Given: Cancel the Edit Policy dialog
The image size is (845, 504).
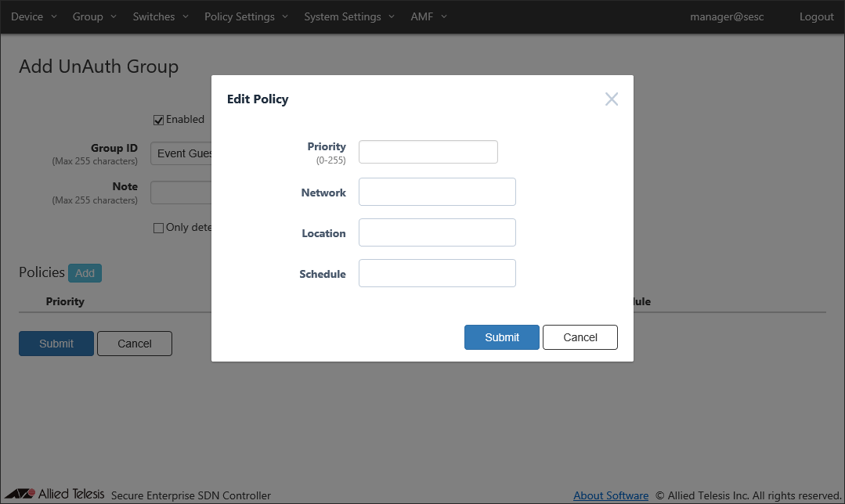Looking at the screenshot, I should 580,337.
